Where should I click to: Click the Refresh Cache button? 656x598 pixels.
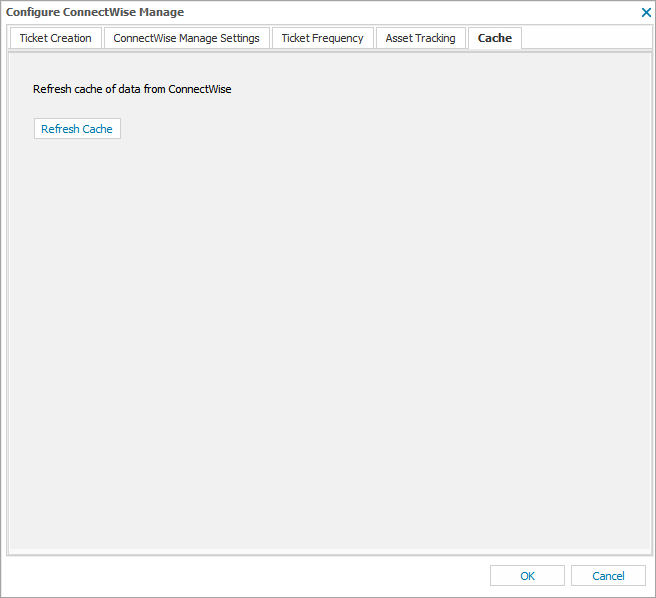pos(77,128)
